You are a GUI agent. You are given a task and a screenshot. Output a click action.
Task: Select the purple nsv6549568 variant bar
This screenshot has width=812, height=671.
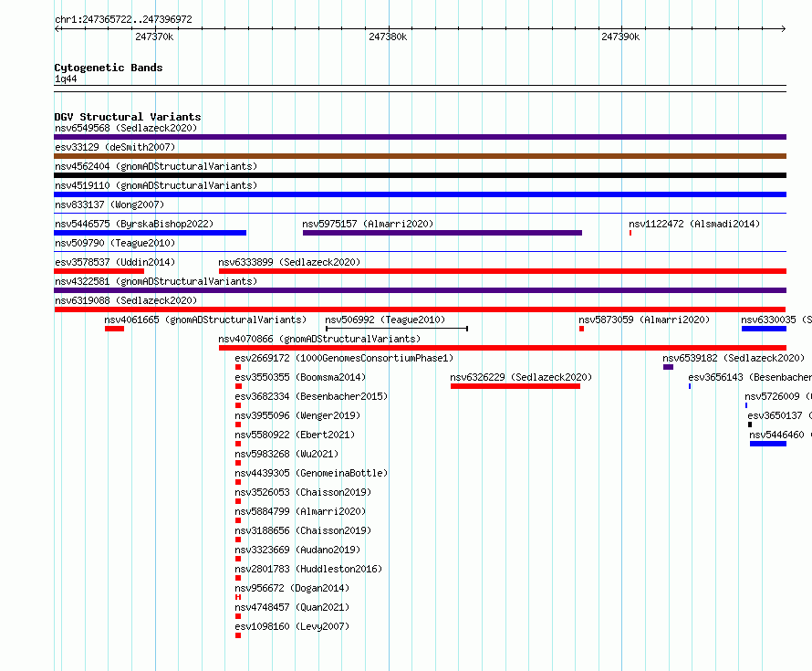tap(420, 137)
